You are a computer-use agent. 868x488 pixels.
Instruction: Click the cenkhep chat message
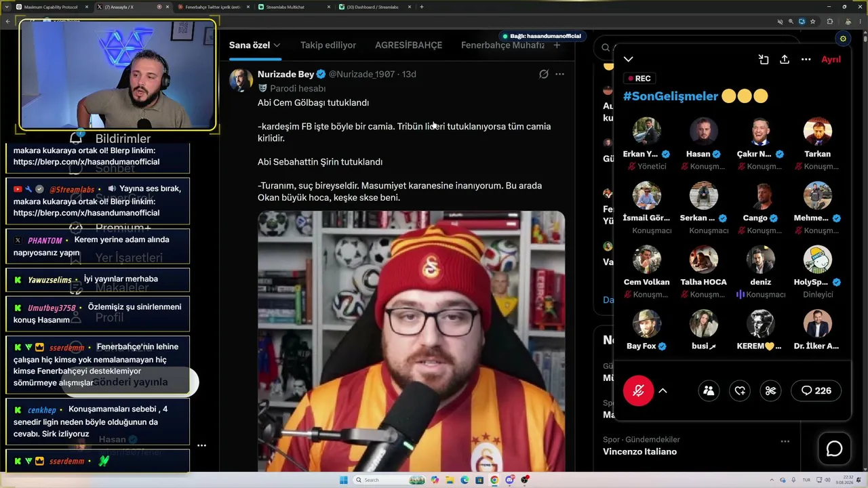tap(98, 422)
